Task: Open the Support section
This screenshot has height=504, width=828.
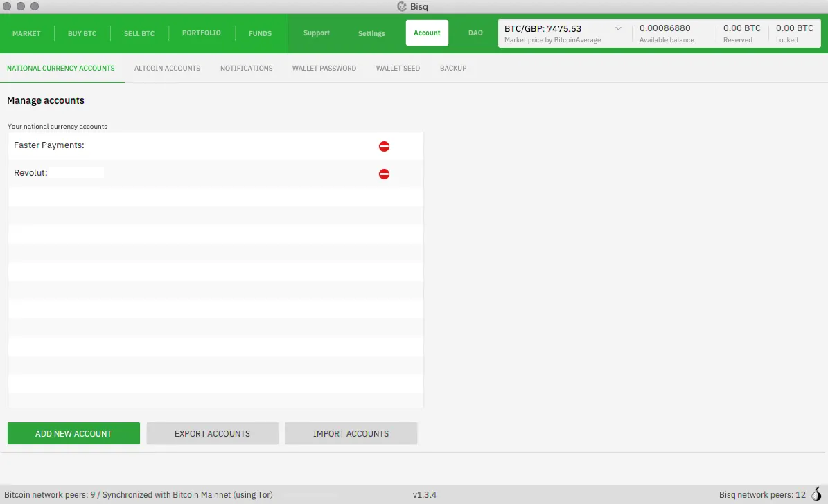Action: click(x=317, y=33)
